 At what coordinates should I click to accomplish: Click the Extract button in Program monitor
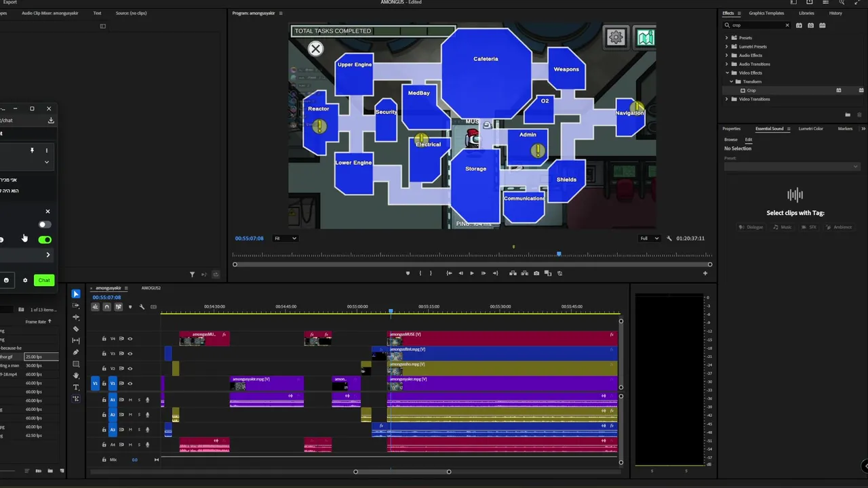[524, 273]
